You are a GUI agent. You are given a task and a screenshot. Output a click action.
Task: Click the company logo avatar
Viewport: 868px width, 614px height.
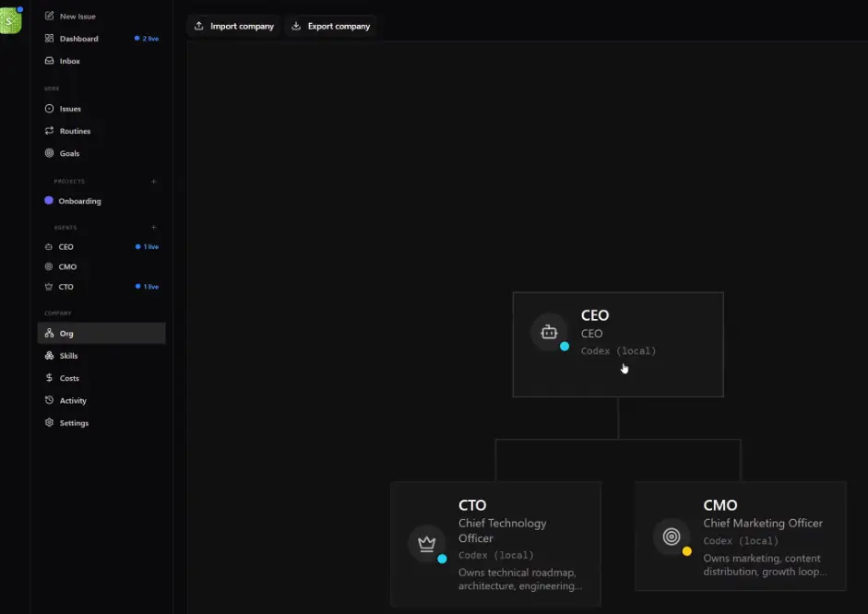11,20
